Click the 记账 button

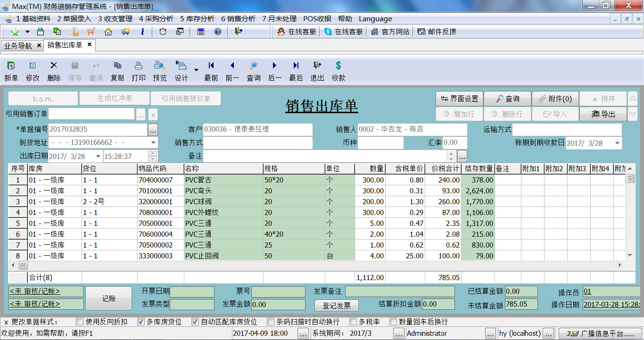[x=108, y=299]
